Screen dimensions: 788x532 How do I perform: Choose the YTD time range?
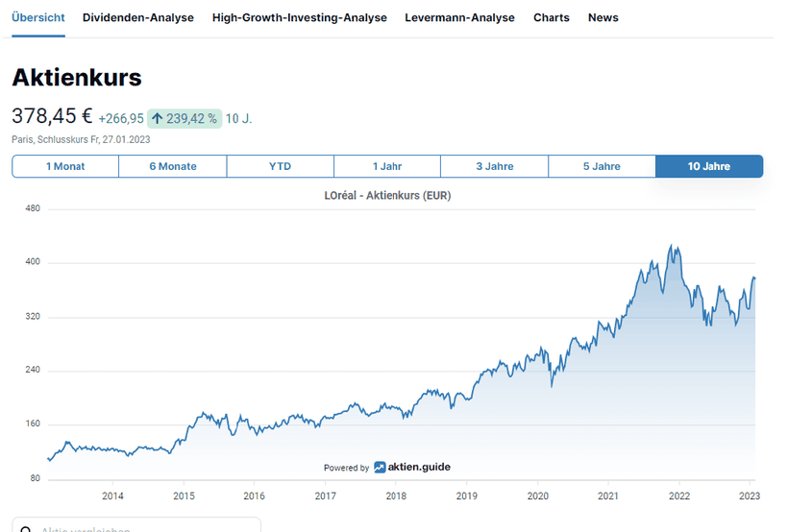coord(280,166)
